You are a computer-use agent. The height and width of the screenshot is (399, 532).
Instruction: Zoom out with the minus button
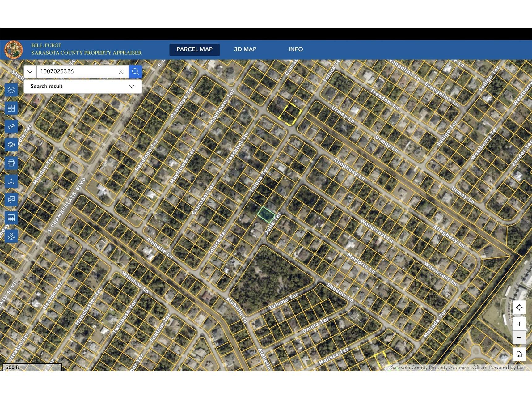tap(519, 337)
